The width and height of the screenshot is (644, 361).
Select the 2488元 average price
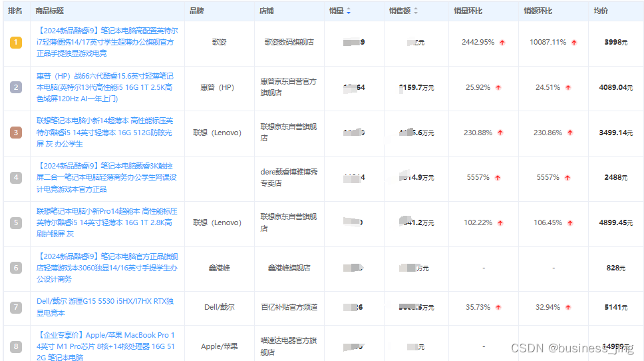615,177
